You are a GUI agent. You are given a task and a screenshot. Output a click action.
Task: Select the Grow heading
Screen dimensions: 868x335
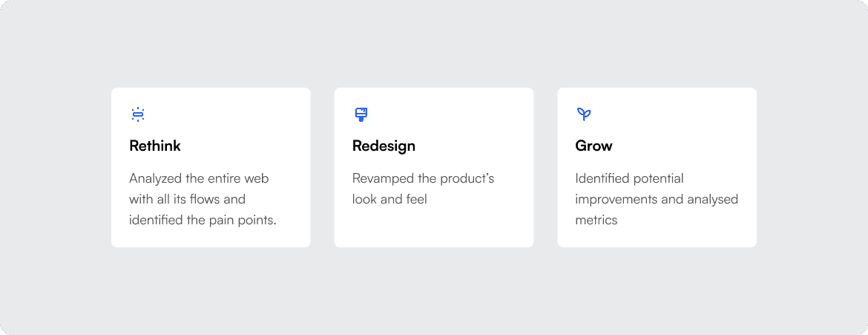pyautogui.click(x=594, y=146)
